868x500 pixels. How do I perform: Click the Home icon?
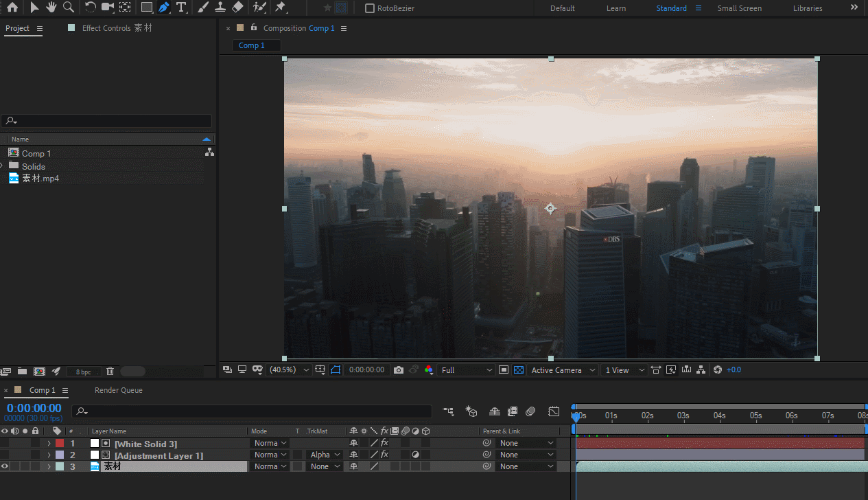[x=12, y=8]
